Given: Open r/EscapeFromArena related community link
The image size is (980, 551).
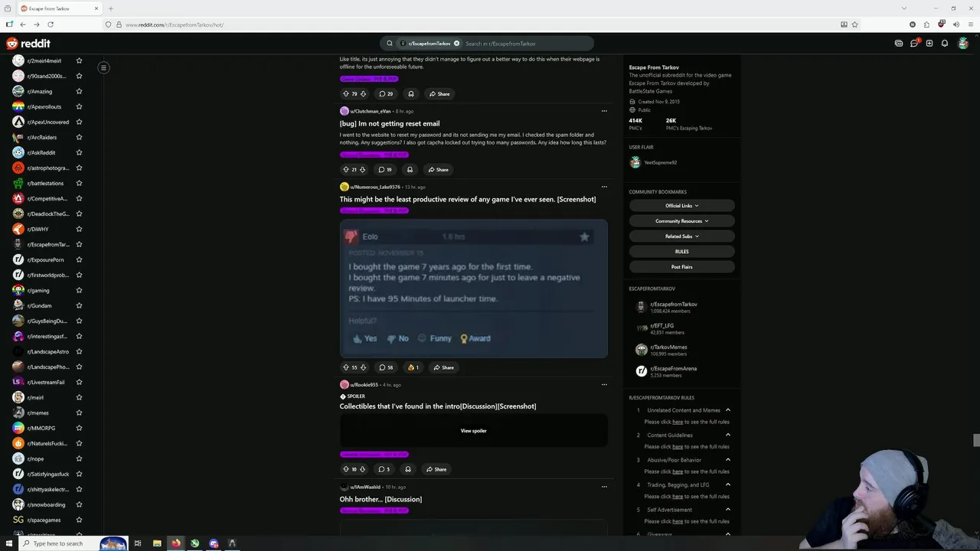Looking at the screenshot, I should pyautogui.click(x=674, y=369).
